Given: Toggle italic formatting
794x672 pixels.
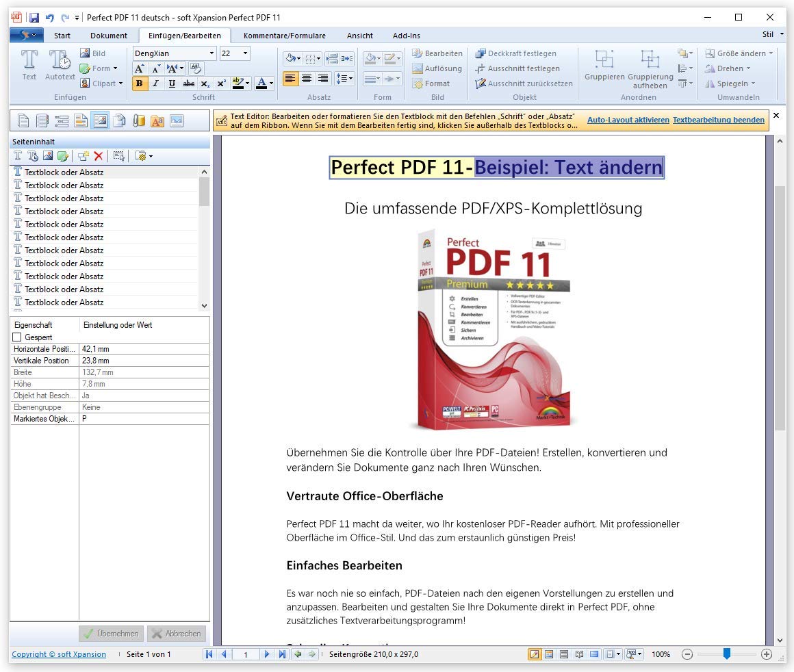Looking at the screenshot, I should click(156, 83).
